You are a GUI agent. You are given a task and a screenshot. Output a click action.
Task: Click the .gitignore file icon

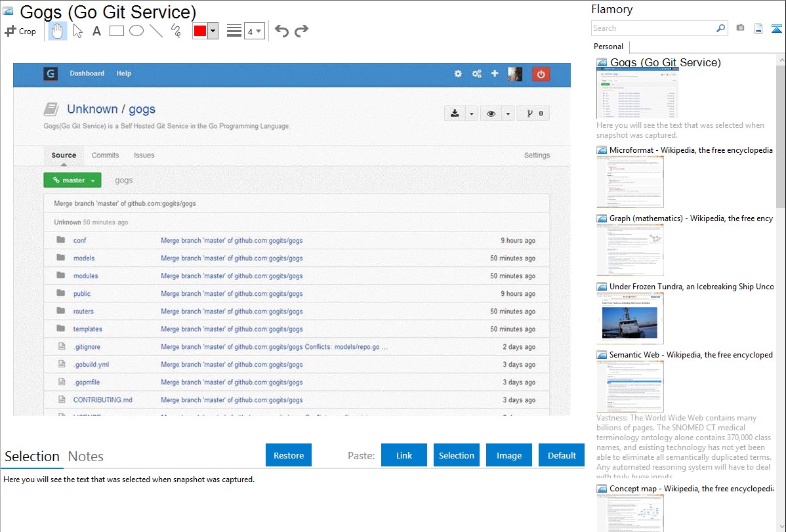pos(62,346)
